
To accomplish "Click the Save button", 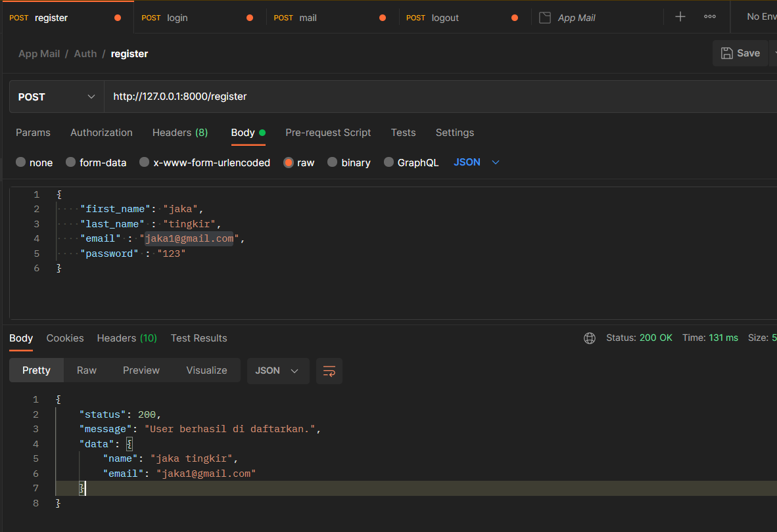I will coord(740,53).
